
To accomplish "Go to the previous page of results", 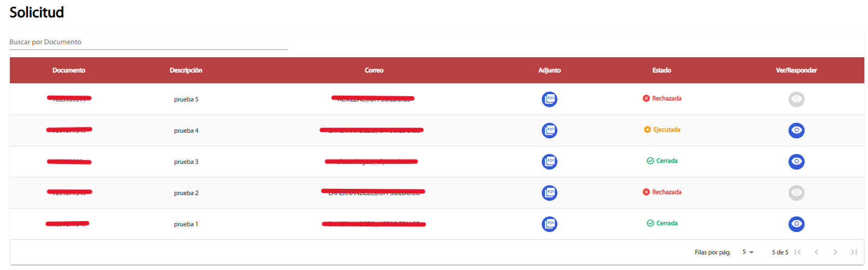I will [x=817, y=252].
